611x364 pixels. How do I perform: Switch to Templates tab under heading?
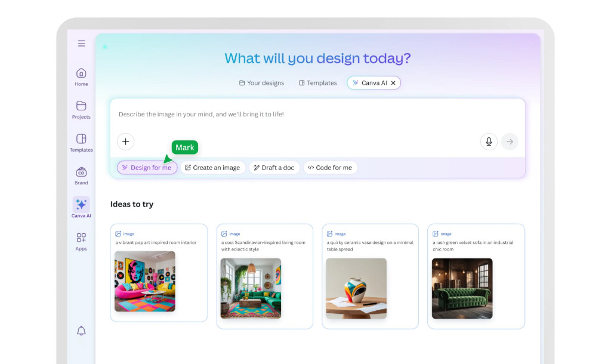tap(317, 83)
